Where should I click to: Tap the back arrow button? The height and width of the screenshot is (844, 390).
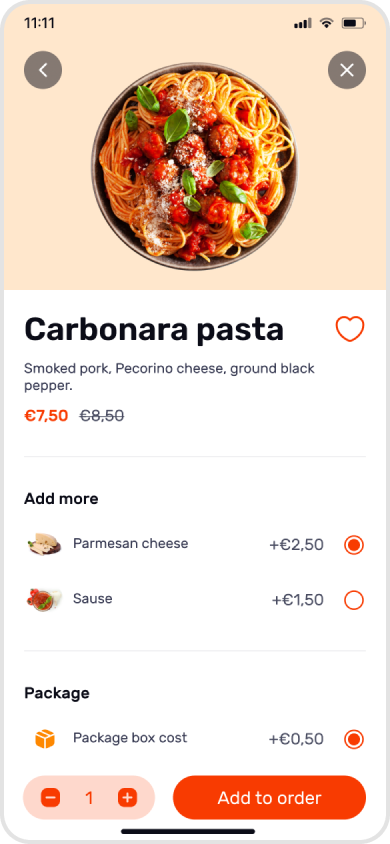(x=43, y=70)
